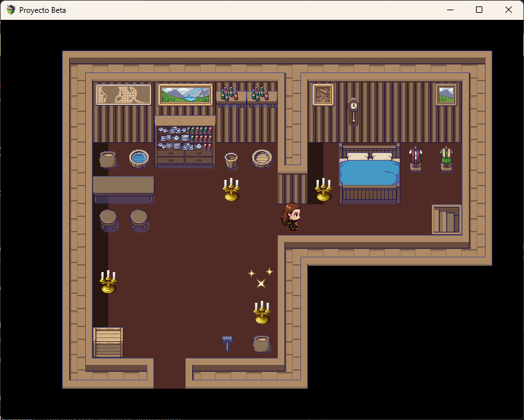Maximize the Proyecto Beta window
The height and width of the screenshot is (420, 524).
pos(479,10)
